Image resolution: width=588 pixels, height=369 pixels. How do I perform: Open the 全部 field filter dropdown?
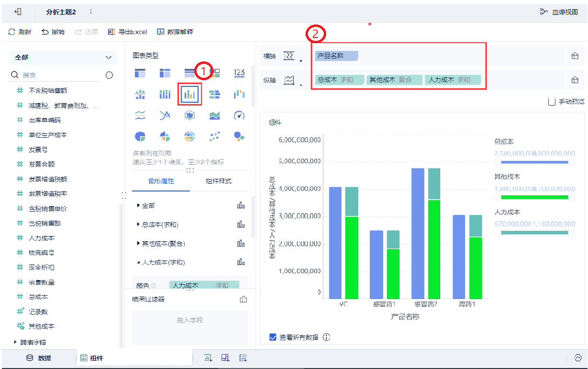click(63, 57)
